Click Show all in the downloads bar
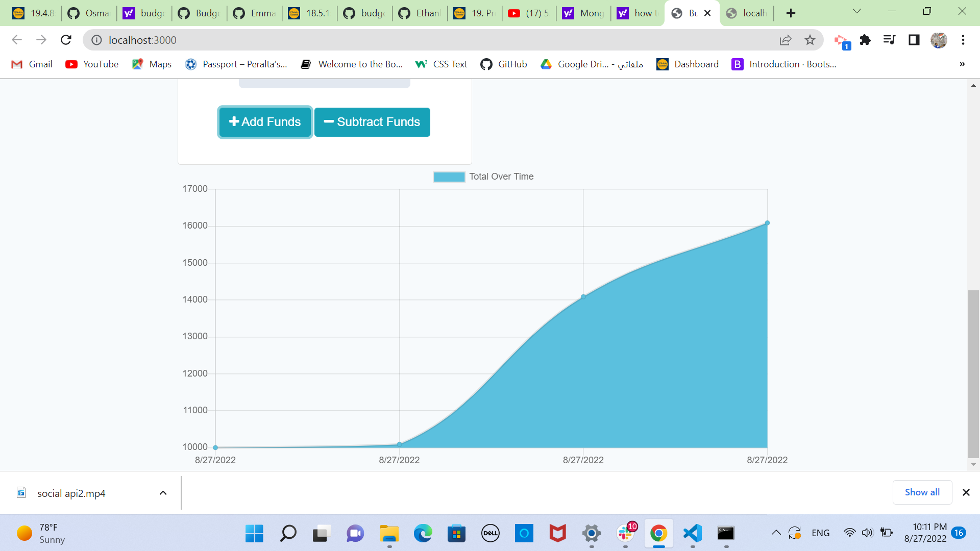Screen dimensions: 980x551 [x=922, y=492]
